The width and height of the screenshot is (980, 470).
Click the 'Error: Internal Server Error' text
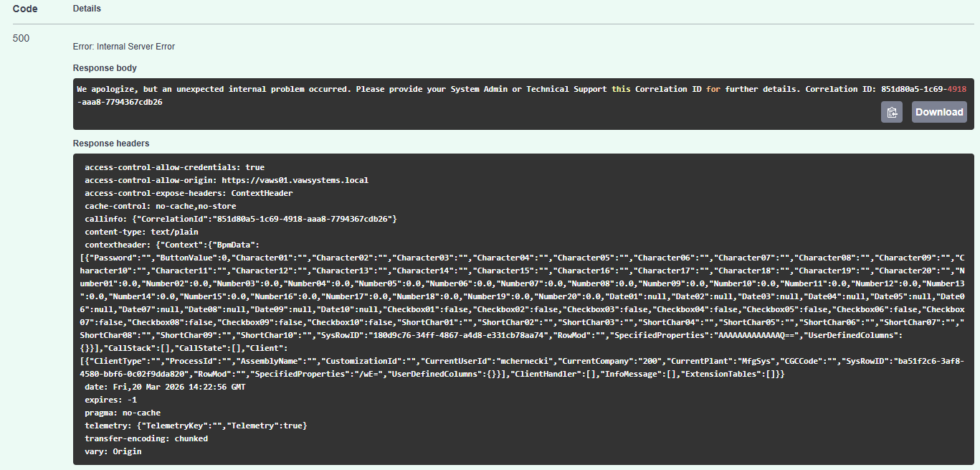pos(124,47)
